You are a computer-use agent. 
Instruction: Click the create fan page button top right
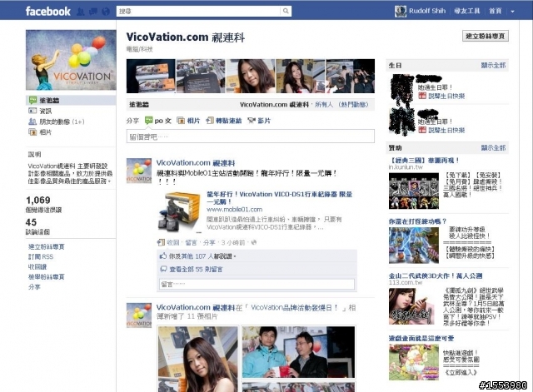click(485, 36)
